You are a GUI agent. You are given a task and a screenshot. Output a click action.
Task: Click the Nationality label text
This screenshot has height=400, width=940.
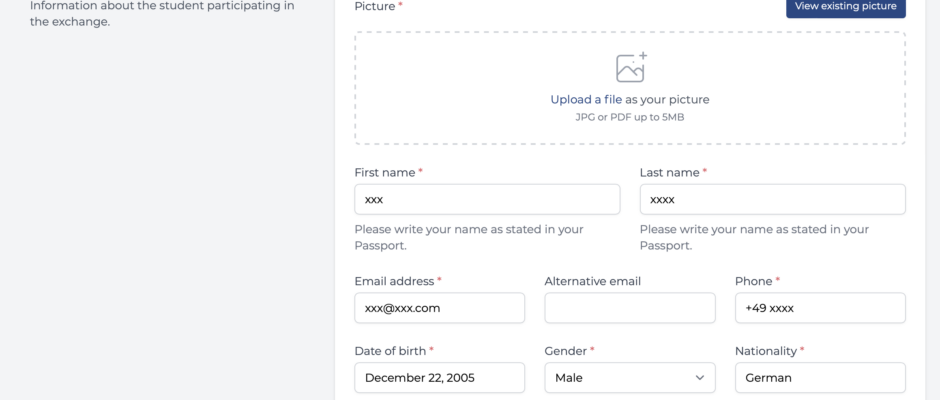(766, 351)
